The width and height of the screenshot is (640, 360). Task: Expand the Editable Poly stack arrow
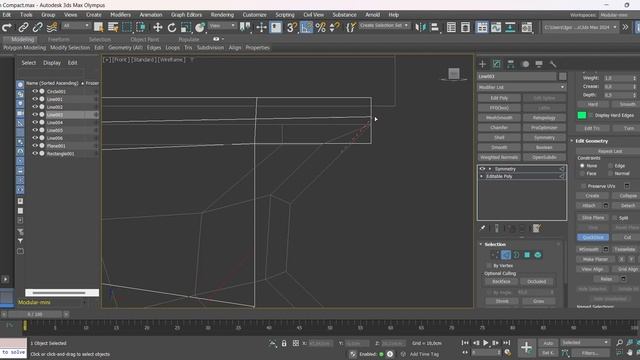pyautogui.click(x=482, y=176)
